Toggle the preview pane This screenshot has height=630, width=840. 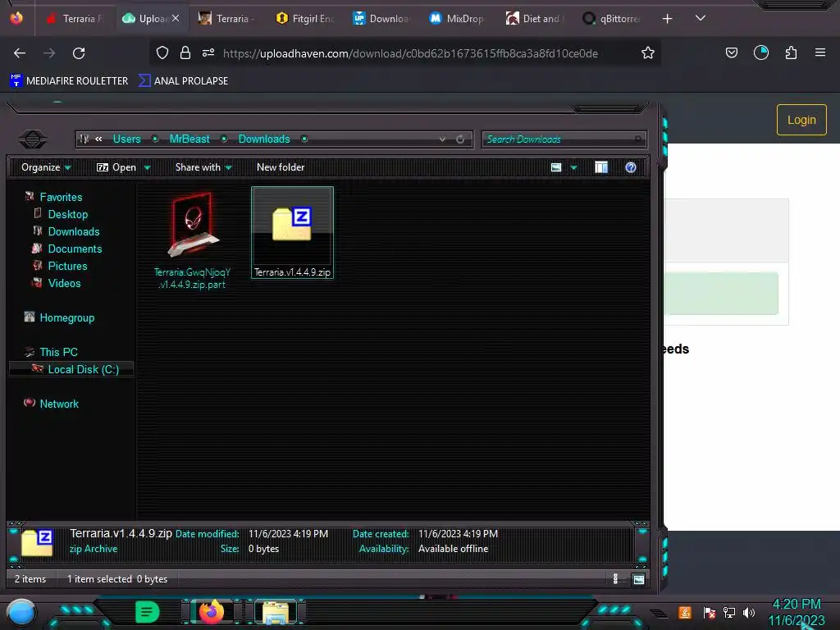click(601, 167)
